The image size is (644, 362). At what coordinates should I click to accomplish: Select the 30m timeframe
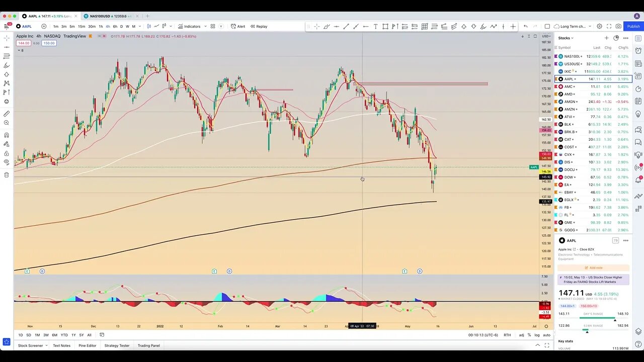(x=92, y=26)
